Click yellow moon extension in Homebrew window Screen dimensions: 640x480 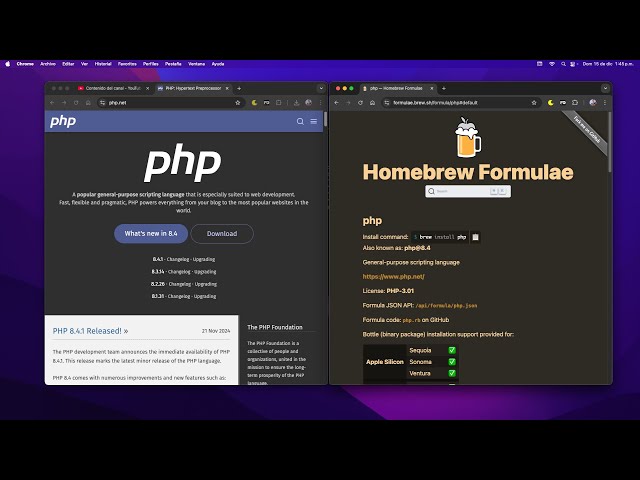click(551, 103)
